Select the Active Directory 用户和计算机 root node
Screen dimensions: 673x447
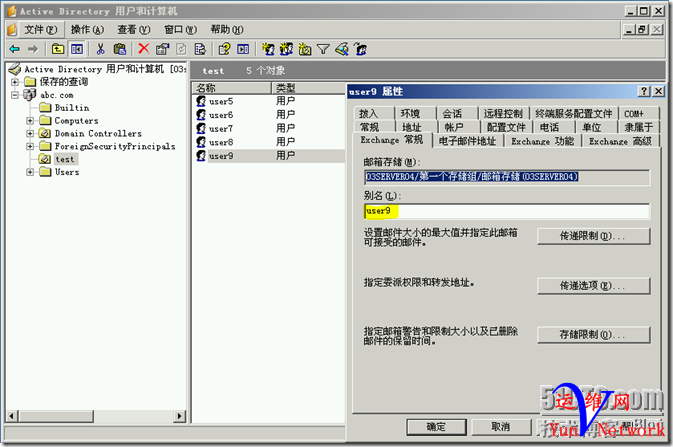tap(105, 69)
